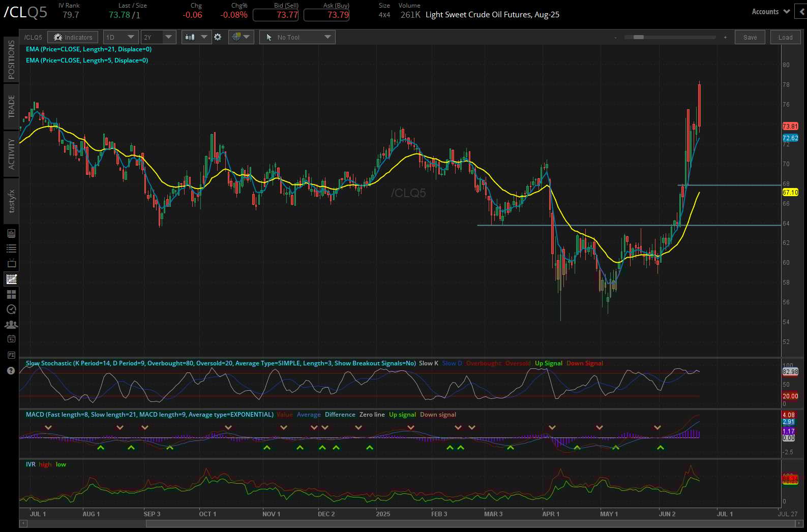Viewport: 807px width, 532px height.
Task: Click the IV Rank 79.7 value
Action: coord(71,15)
